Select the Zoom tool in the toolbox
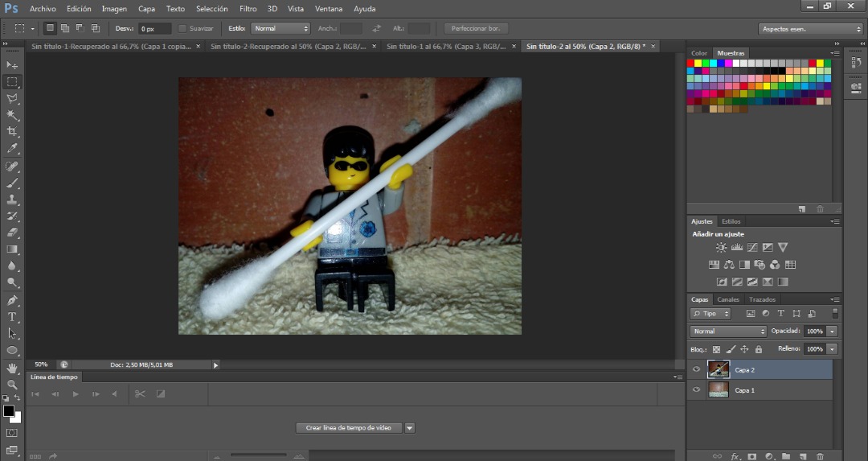This screenshot has width=868, height=461. [12, 385]
